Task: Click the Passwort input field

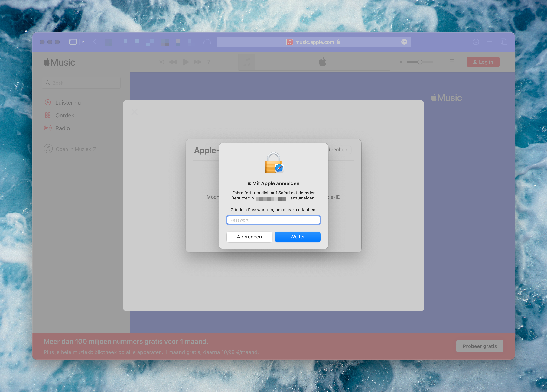Action: click(273, 220)
